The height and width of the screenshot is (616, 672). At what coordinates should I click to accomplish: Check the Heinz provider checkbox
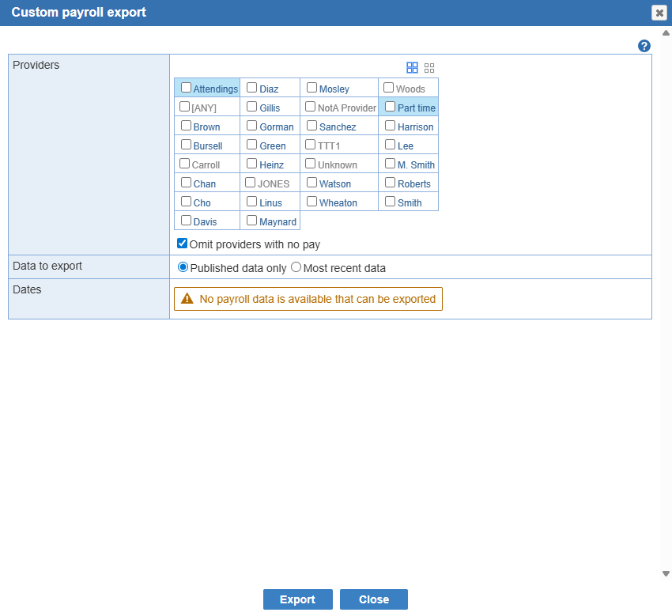click(252, 164)
